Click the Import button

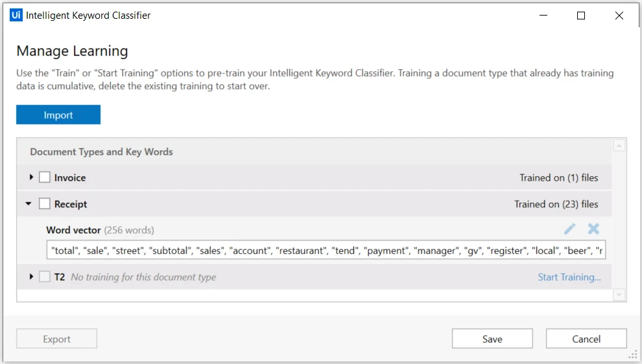(x=58, y=115)
